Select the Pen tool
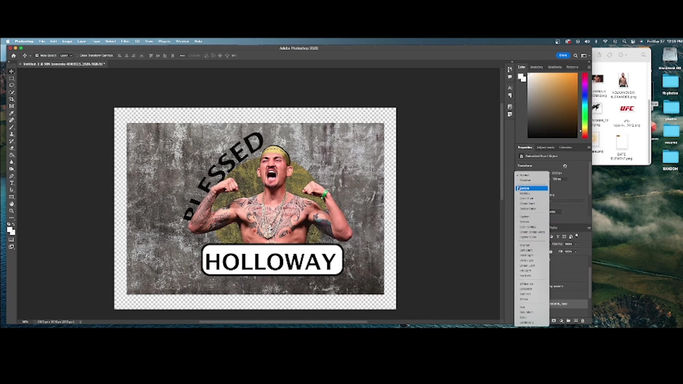The width and height of the screenshot is (683, 384). click(x=11, y=175)
